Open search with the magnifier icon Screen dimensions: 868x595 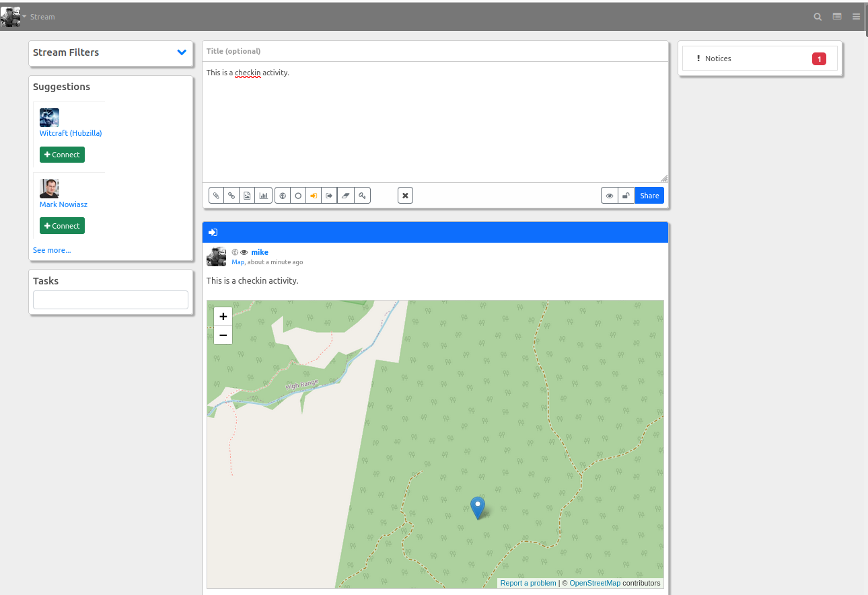pos(818,17)
